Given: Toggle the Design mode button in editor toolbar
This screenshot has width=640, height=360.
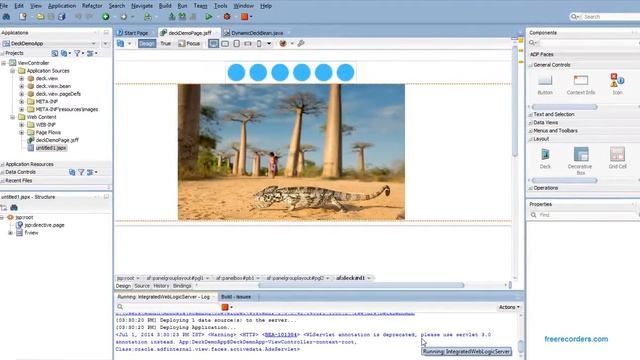Looking at the screenshot, I should 147,43.
